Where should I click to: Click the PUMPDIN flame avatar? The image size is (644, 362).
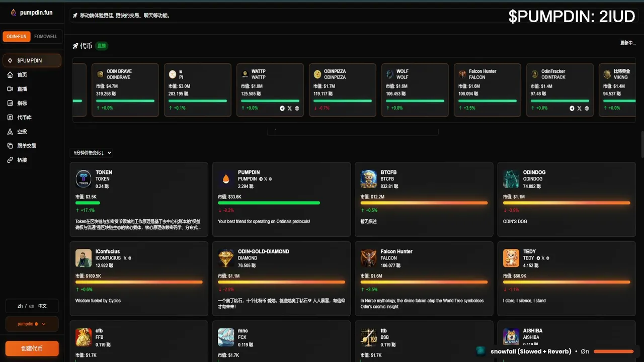coord(226,179)
